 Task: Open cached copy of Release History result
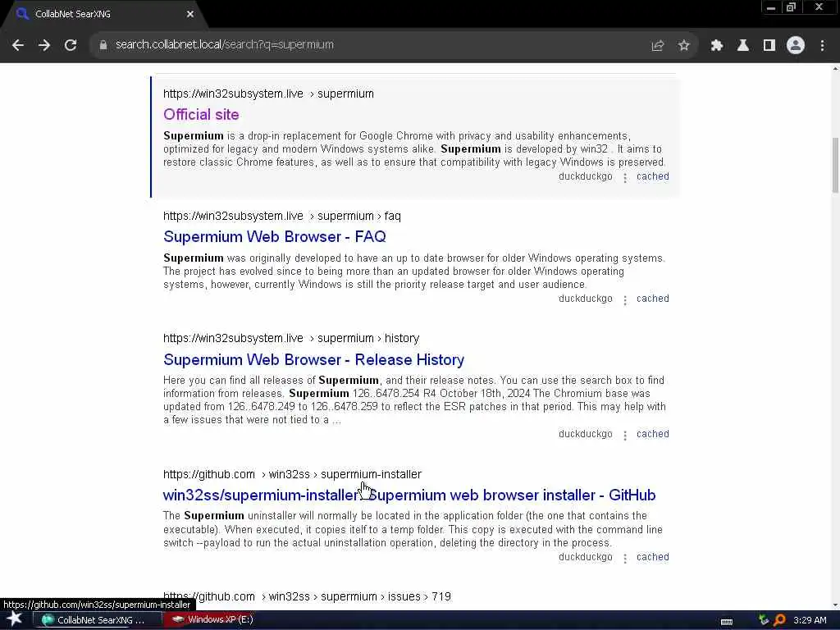(x=652, y=434)
